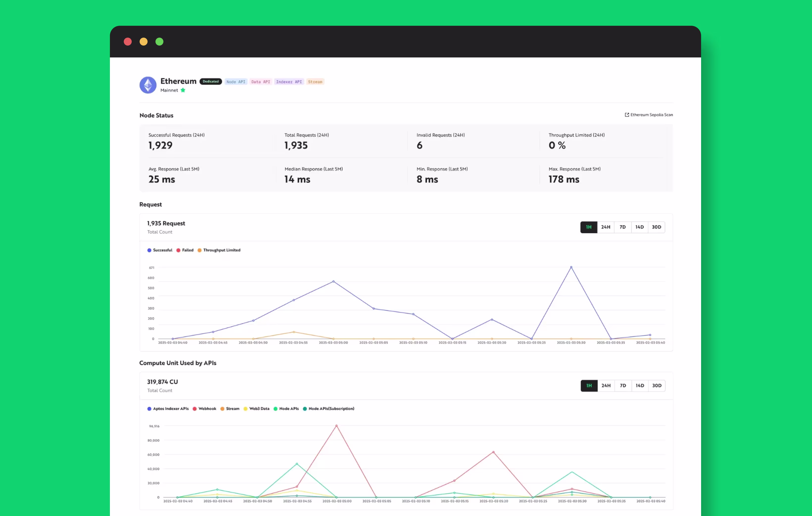Select 14D range for Compute Unit chart

[640, 386]
